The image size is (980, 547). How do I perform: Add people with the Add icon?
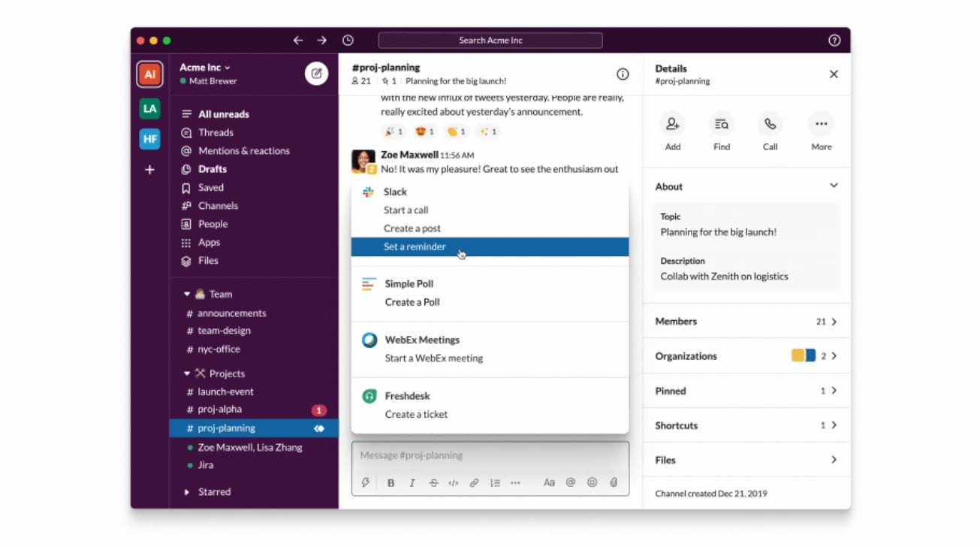click(x=672, y=125)
